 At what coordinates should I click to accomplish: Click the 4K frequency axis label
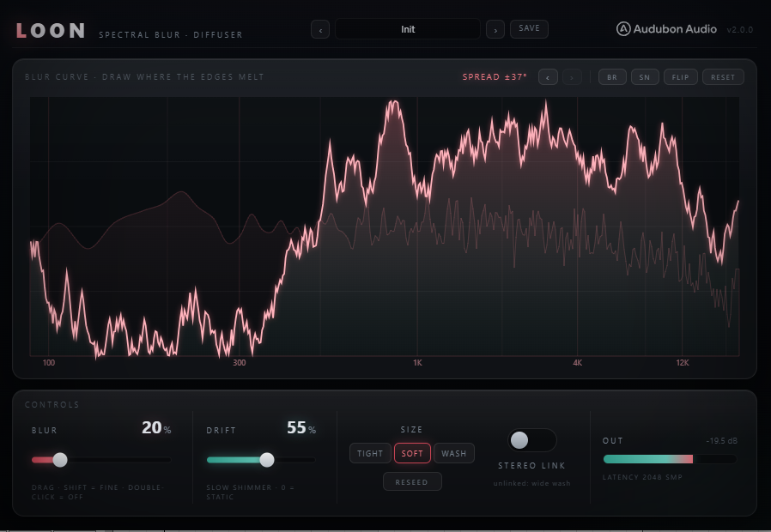577,363
